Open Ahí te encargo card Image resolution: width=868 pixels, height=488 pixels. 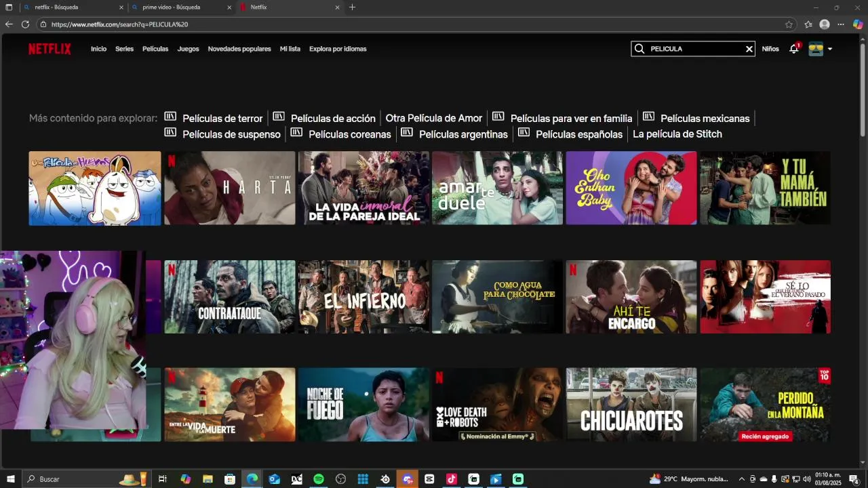[x=631, y=297]
